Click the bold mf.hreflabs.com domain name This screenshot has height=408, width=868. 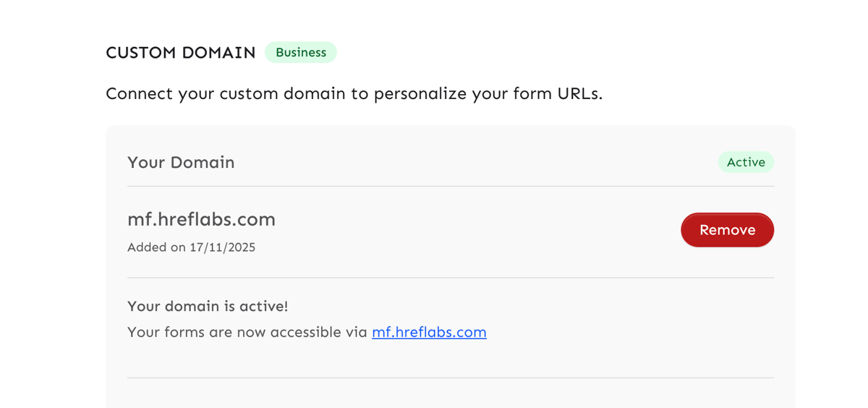[201, 219]
